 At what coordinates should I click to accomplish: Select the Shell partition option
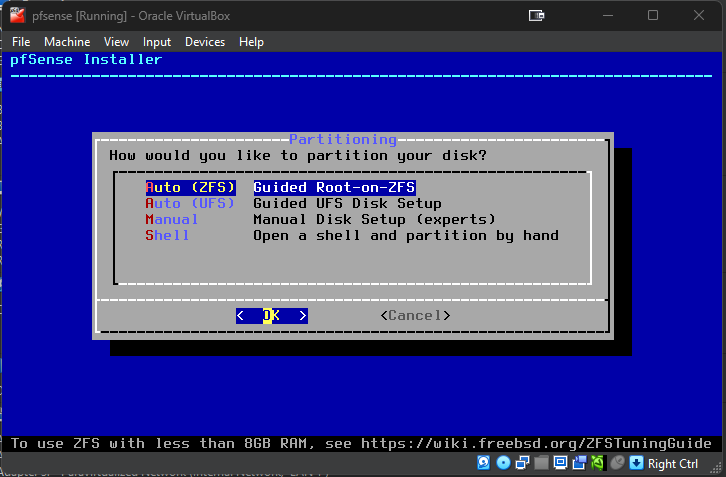[x=167, y=236]
